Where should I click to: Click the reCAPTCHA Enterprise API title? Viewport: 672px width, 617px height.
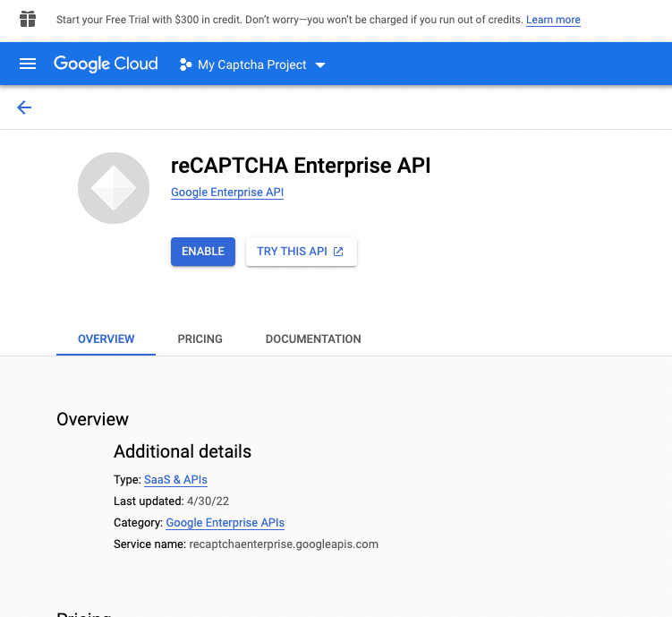point(301,166)
